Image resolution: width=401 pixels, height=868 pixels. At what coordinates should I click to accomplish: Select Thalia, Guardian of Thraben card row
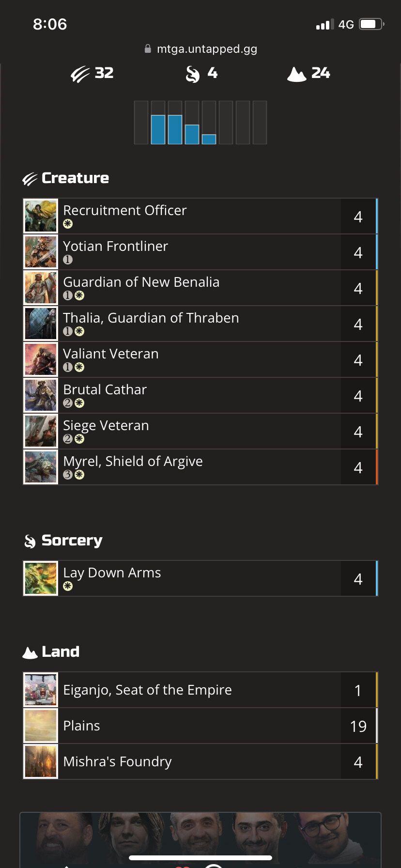pyautogui.click(x=200, y=323)
